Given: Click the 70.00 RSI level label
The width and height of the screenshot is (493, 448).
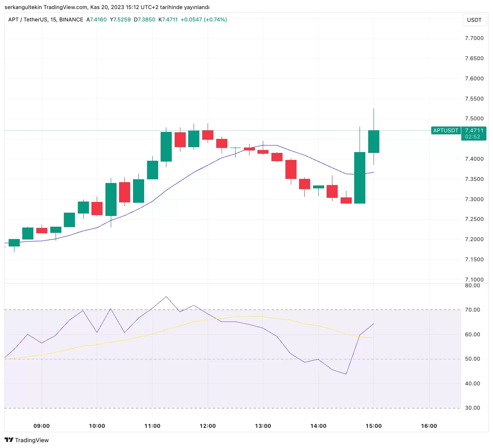Looking at the screenshot, I should point(472,310).
